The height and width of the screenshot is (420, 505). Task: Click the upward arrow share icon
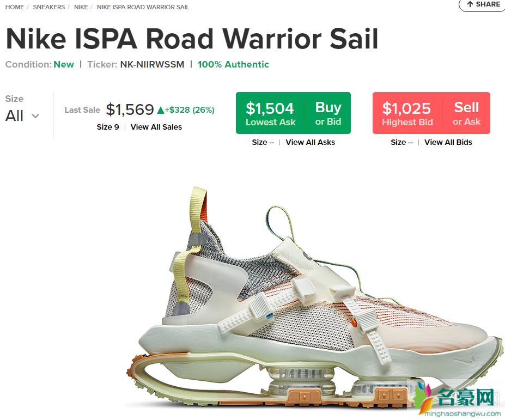click(x=470, y=4)
